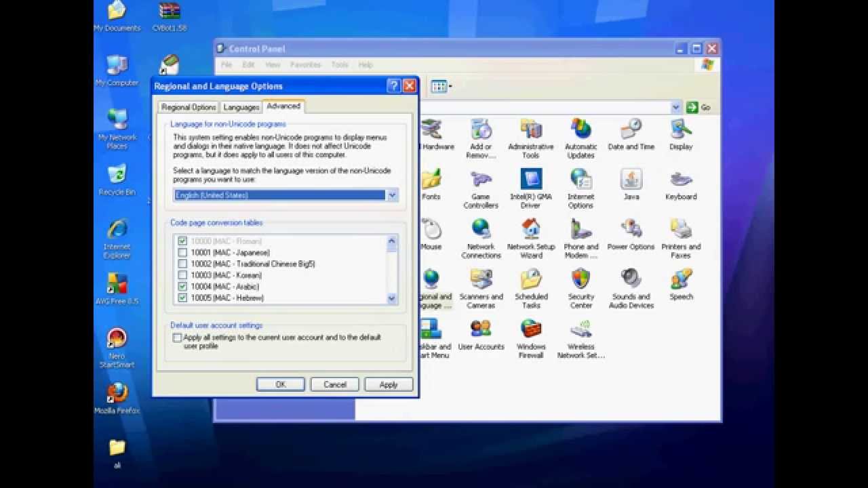Viewport: 868px width, 488px height.
Task: Open the View menu in Control Panel
Action: (273, 65)
